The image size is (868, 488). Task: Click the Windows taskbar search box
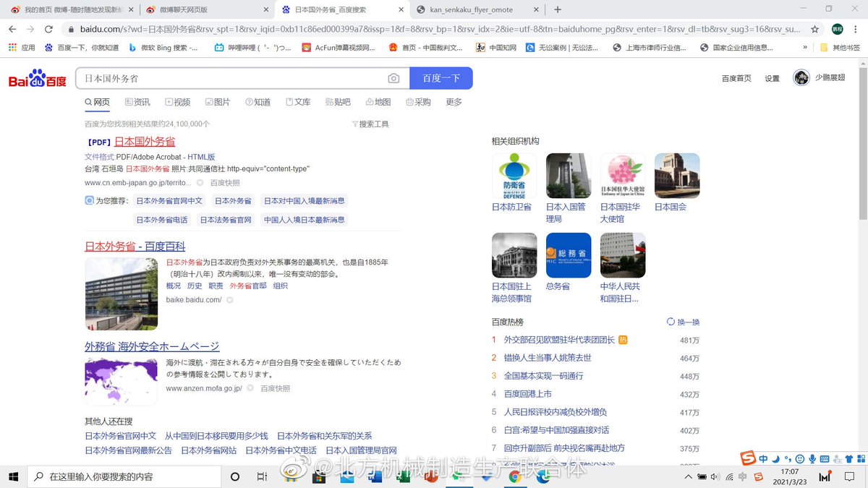coord(124,476)
